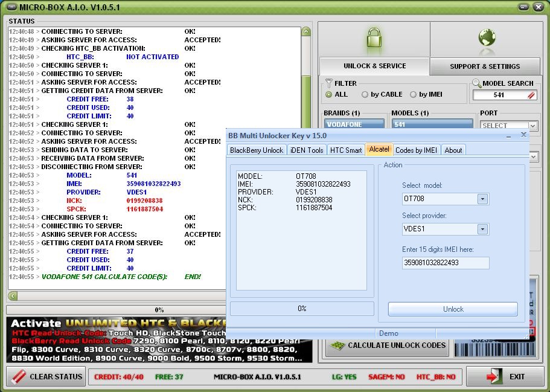Select the ALL filter radio button
550x392 pixels.
tap(328, 94)
